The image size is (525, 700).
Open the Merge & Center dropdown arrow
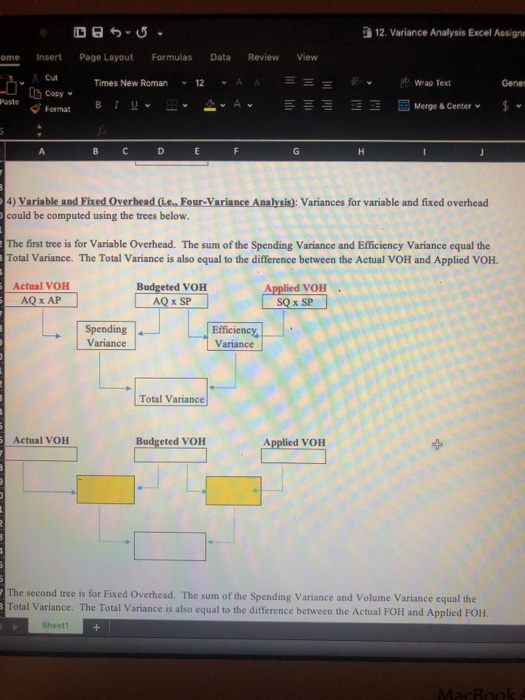[477, 106]
